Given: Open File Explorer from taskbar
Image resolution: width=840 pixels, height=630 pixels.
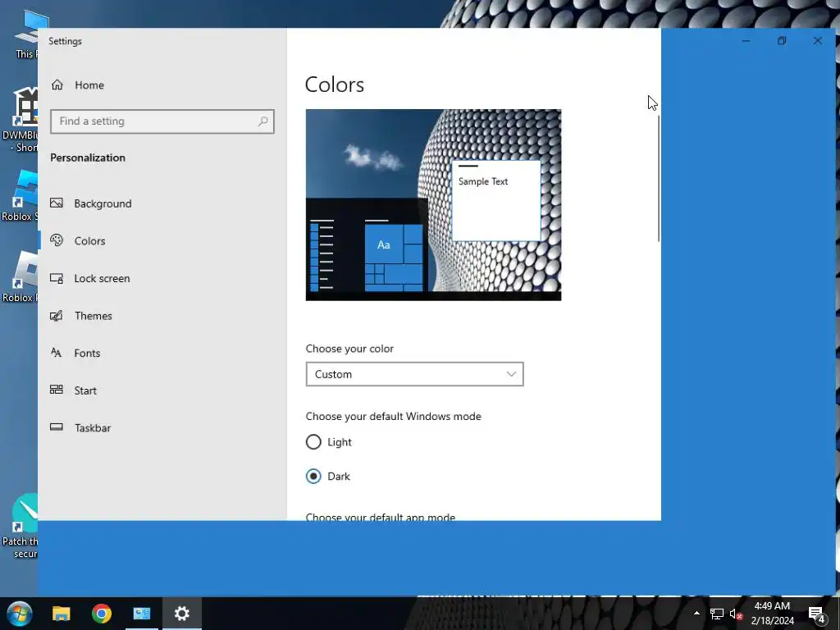Looking at the screenshot, I should pos(61,614).
